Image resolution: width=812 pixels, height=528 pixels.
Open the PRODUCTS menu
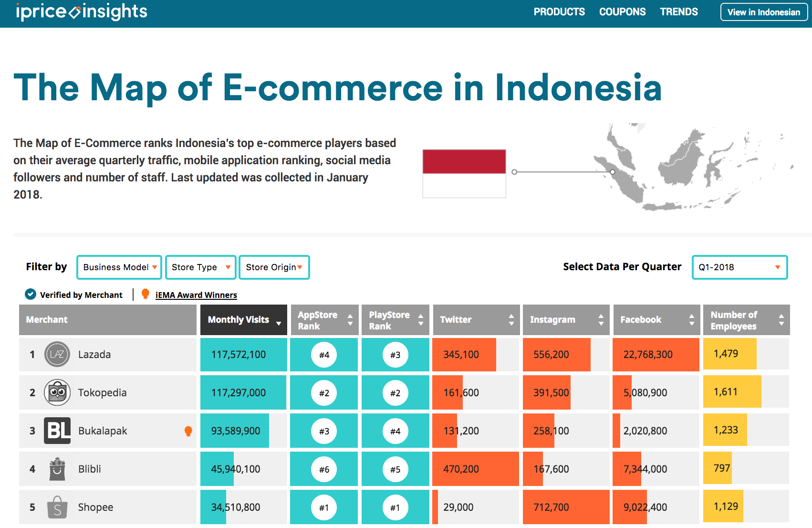(x=559, y=12)
